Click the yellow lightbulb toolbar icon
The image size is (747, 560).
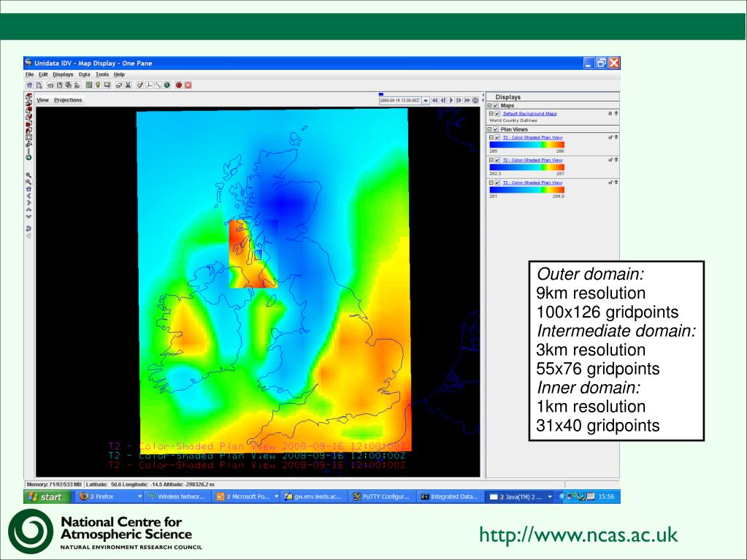pos(98,85)
